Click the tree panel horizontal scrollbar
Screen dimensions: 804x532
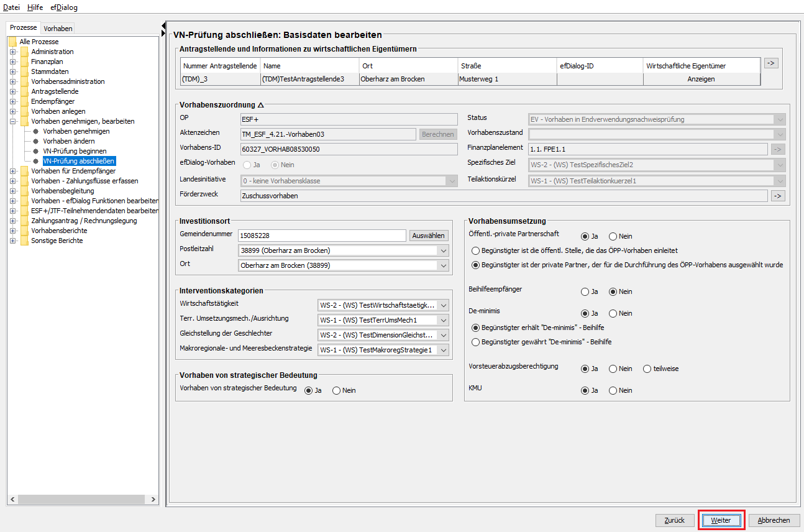pos(83,499)
